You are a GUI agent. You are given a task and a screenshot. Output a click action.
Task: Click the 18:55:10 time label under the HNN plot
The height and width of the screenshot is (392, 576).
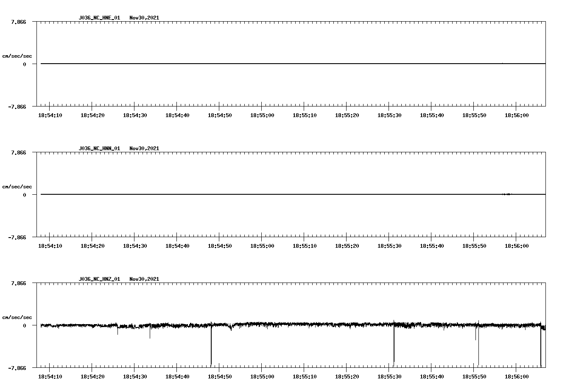pyautogui.click(x=305, y=246)
